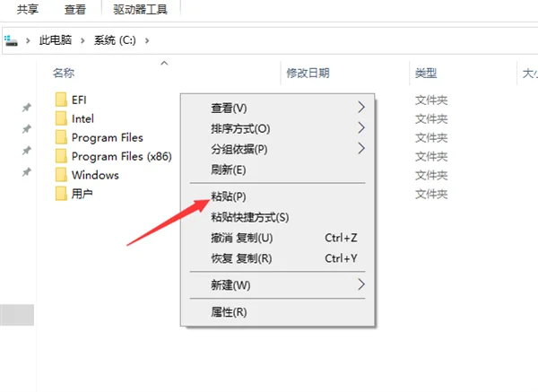Image resolution: width=538 pixels, height=392 pixels.
Task: Choose 粘贴快捷方式(S) from the context menu
Action: tap(278, 217)
